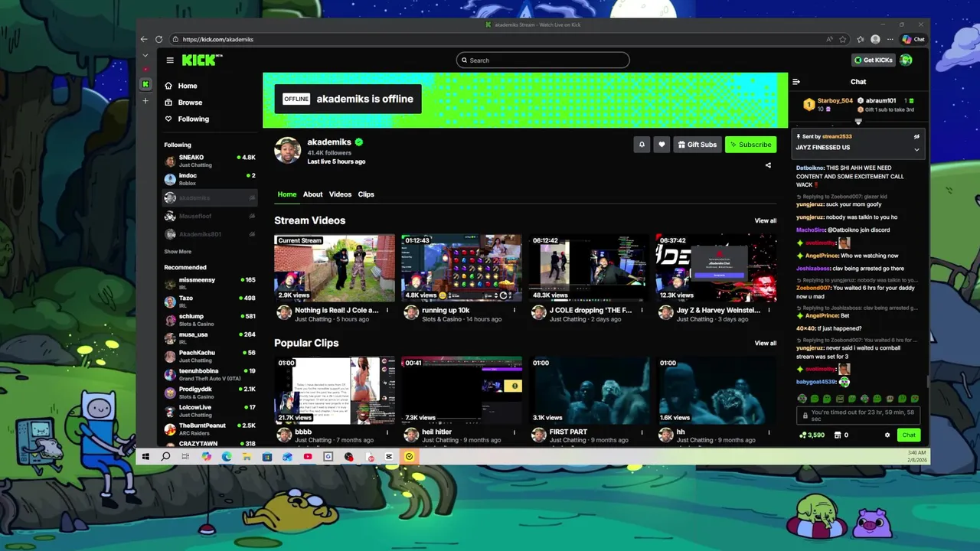Open missmeensy in Recommended list

click(210, 283)
